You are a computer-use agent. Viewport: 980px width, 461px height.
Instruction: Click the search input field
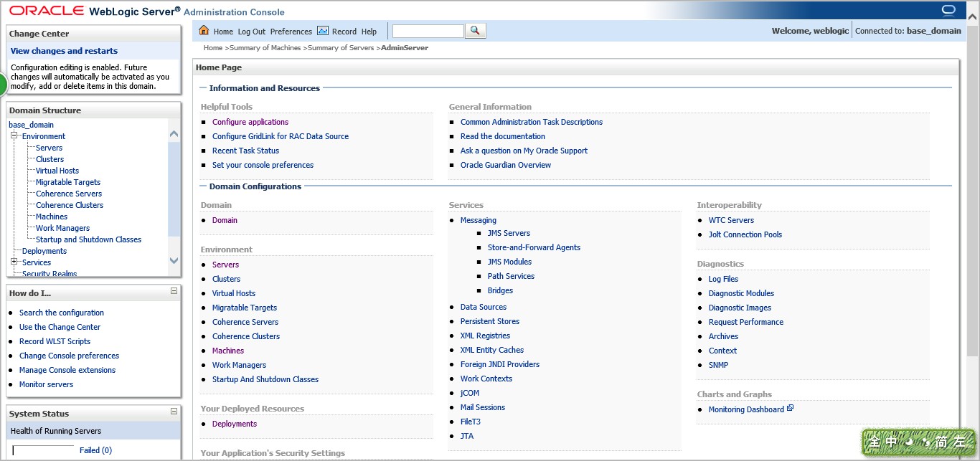click(428, 31)
